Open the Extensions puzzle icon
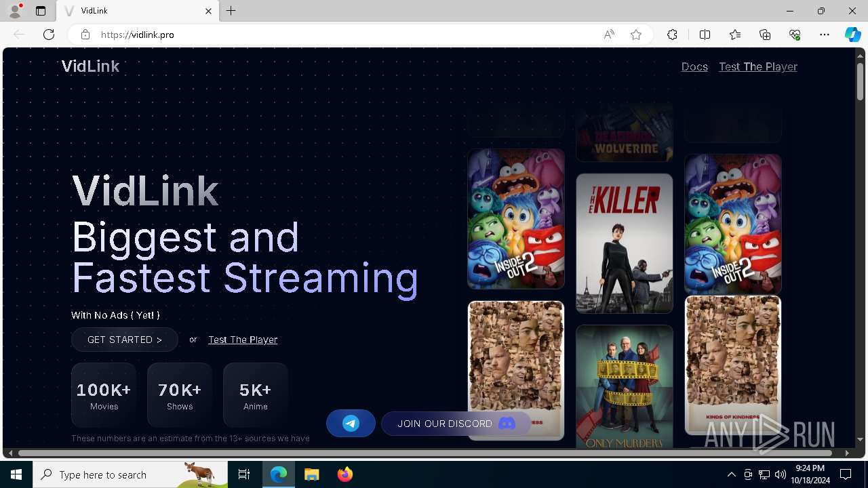The width and height of the screenshot is (868, 488). click(672, 35)
